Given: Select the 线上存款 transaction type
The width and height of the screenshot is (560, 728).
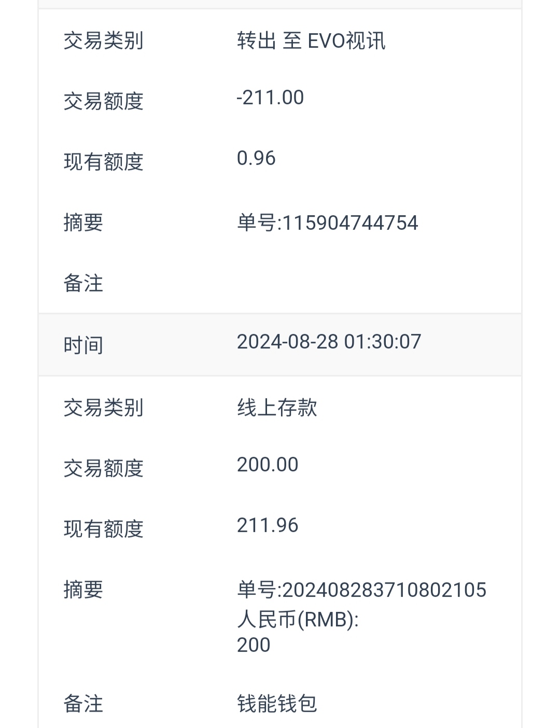Looking at the screenshot, I should [277, 408].
